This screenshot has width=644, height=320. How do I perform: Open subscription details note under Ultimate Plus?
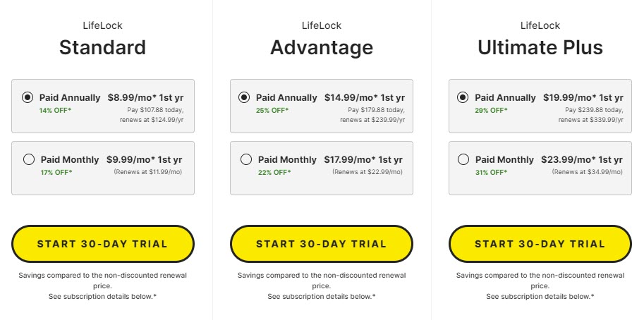(540, 296)
